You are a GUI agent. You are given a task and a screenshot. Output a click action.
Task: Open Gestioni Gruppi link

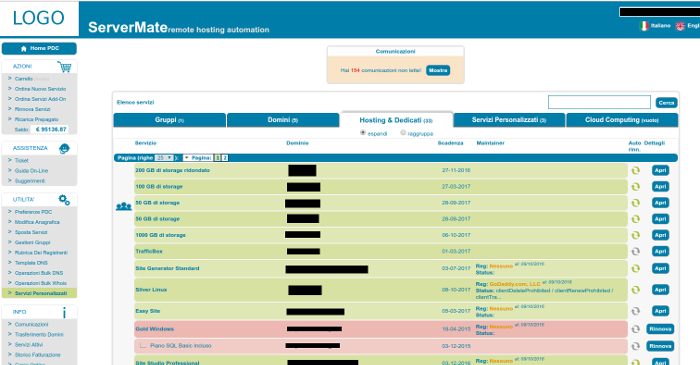pyautogui.click(x=33, y=243)
